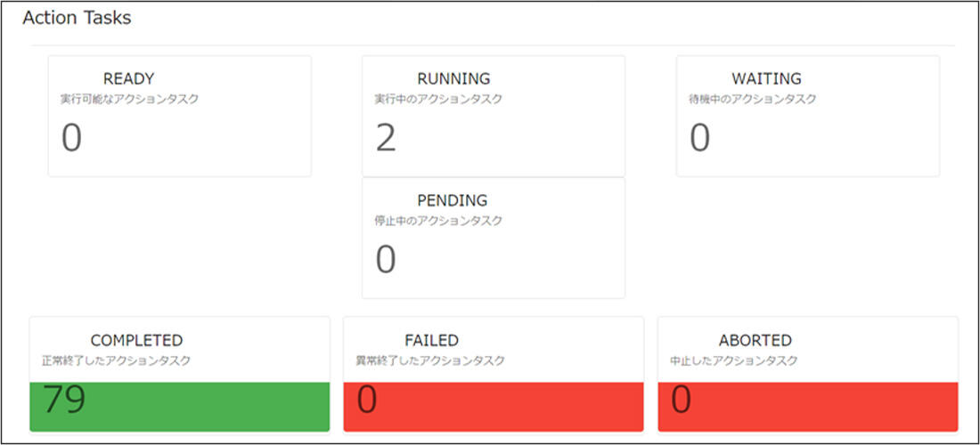Open the WAITING action tasks card

(807, 116)
